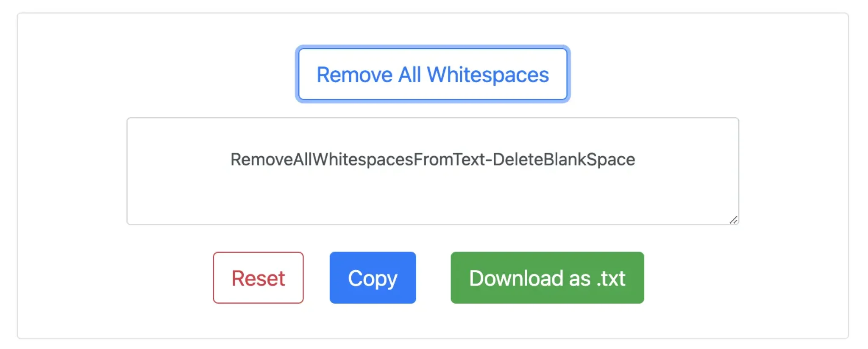Screen dimensions: 868x349
Task: Click the word Remove on the top outlined button
Action: tap(354, 75)
